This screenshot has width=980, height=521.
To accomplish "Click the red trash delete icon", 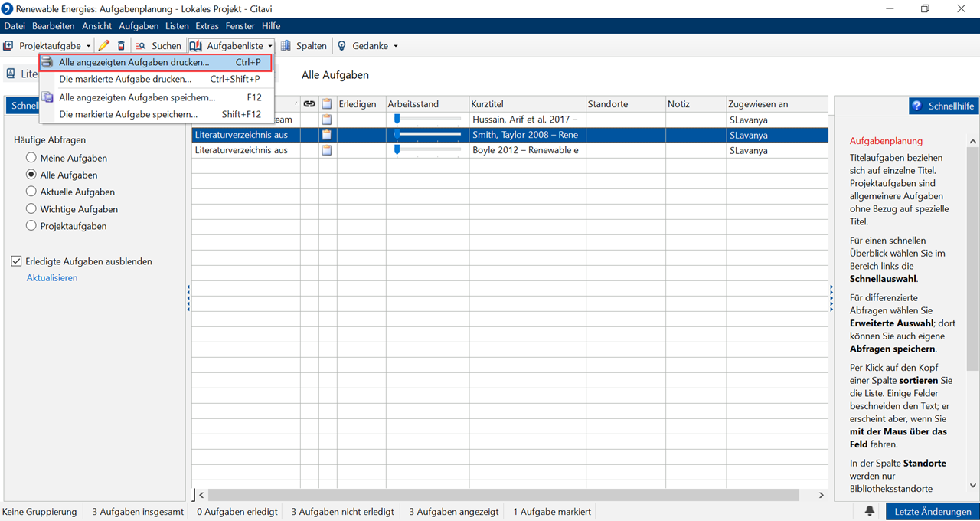I will point(121,46).
